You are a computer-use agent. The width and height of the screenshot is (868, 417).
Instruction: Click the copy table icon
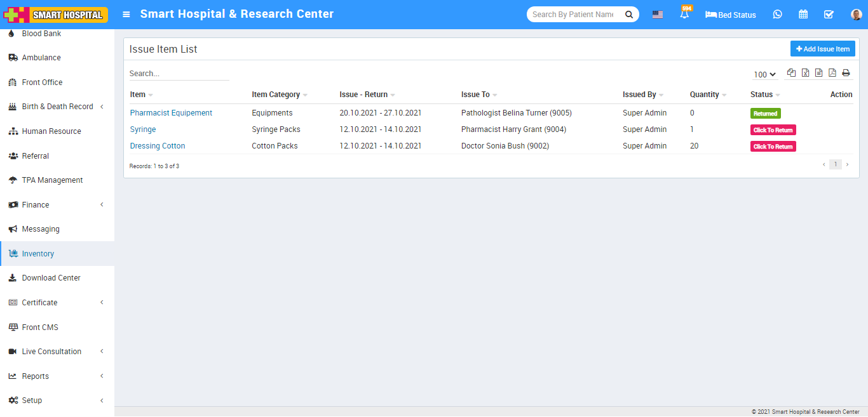[x=791, y=73]
